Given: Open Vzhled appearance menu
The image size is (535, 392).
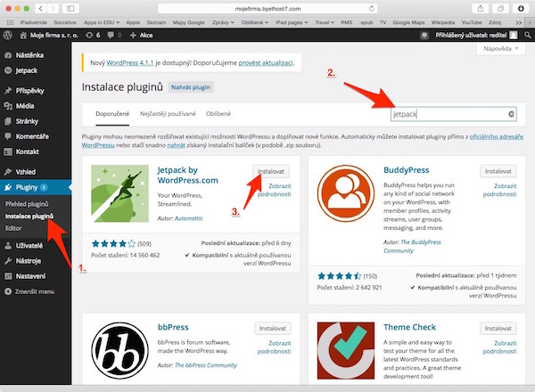Looking at the screenshot, I should [25, 172].
